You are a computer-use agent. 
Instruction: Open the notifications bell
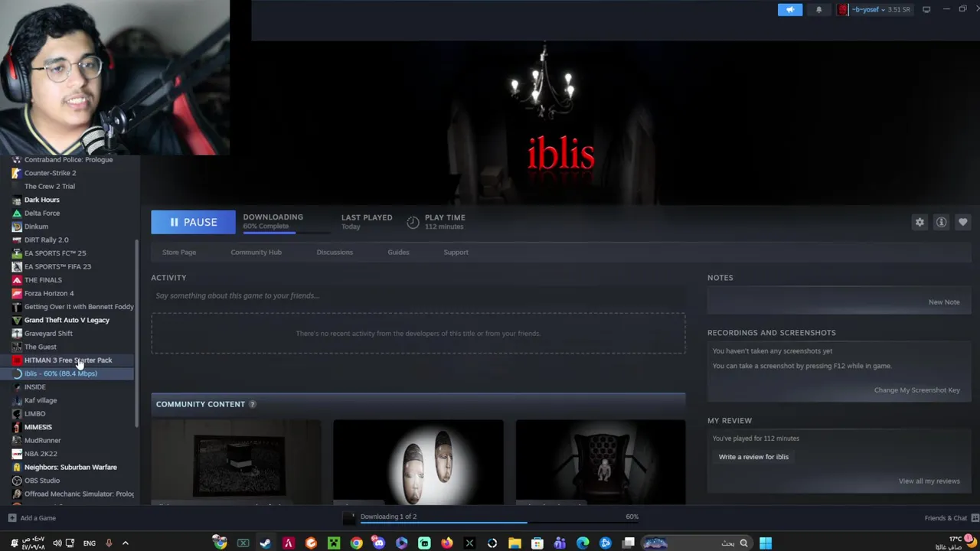(818, 9)
